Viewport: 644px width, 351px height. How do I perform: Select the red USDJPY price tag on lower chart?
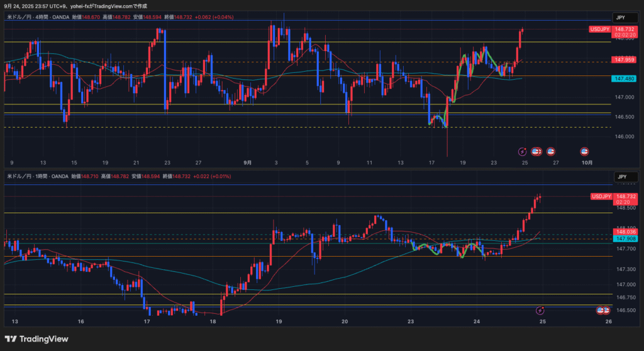(x=601, y=196)
